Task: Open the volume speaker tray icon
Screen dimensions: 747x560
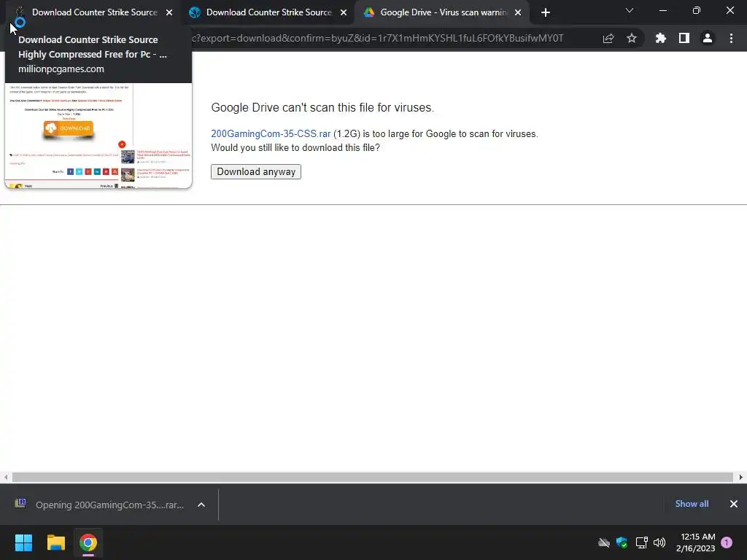Action: point(659,542)
